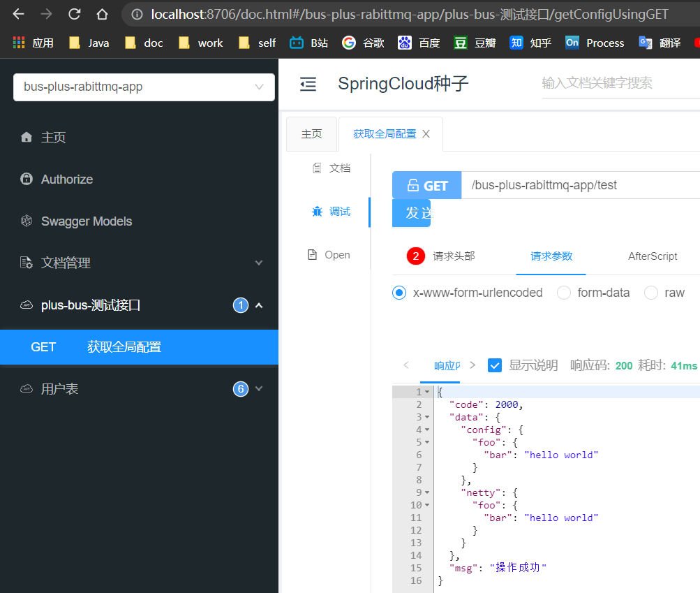Open the B站 bookmark
The height and width of the screenshot is (593, 700).
[x=309, y=43]
